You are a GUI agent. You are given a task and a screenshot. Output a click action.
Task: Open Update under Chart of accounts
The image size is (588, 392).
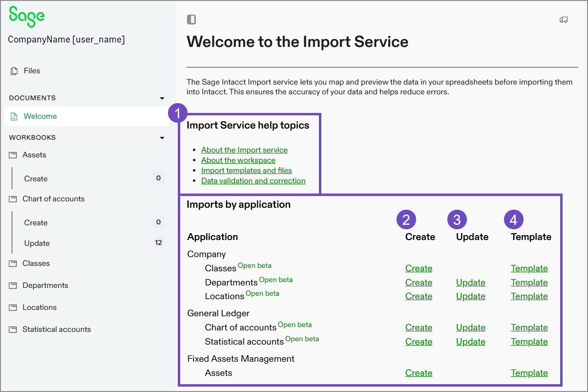(x=37, y=243)
